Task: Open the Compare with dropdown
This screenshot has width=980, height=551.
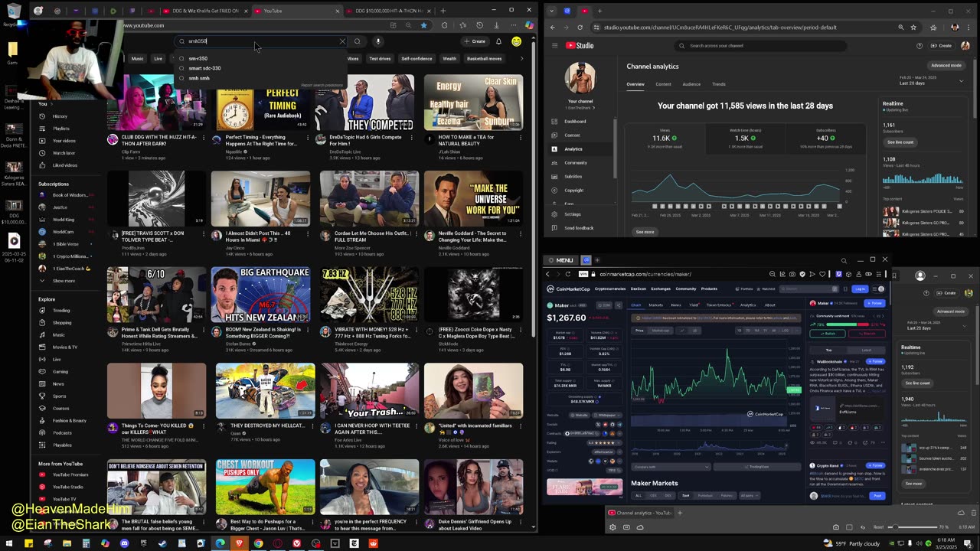Action: pos(671,467)
